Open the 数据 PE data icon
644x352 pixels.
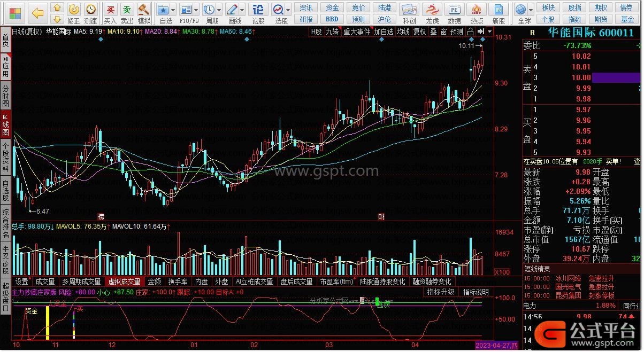[454, 13]
